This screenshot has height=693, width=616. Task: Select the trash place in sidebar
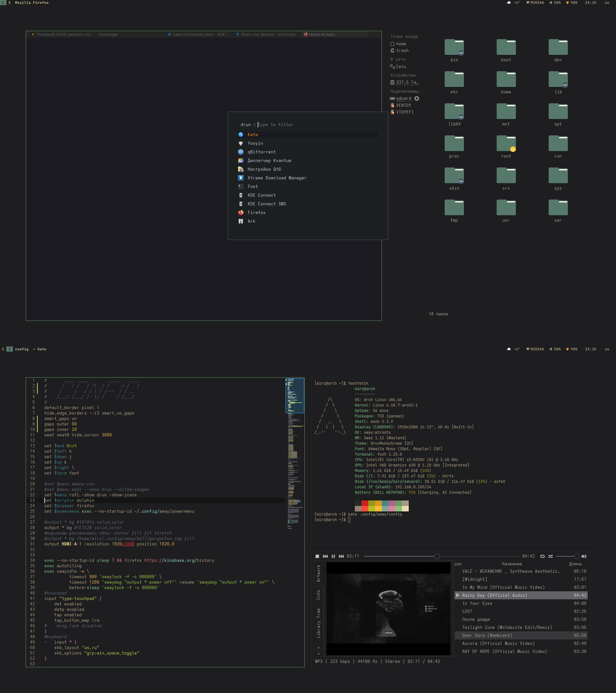click(402, 50)
